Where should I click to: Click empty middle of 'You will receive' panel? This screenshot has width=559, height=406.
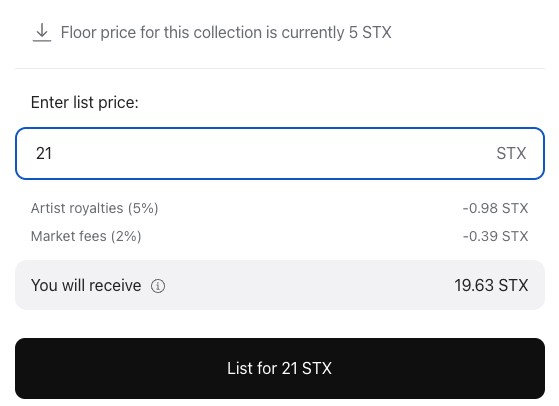click(307, 285)
